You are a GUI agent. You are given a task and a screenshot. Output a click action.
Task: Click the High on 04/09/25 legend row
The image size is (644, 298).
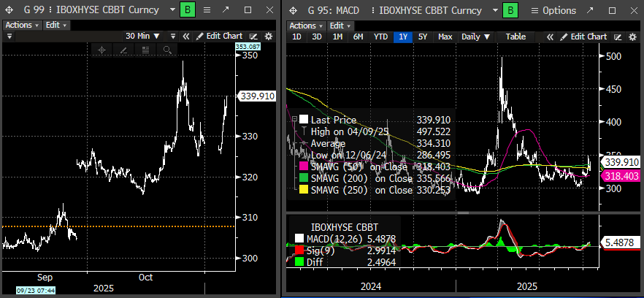click(376, 131)
